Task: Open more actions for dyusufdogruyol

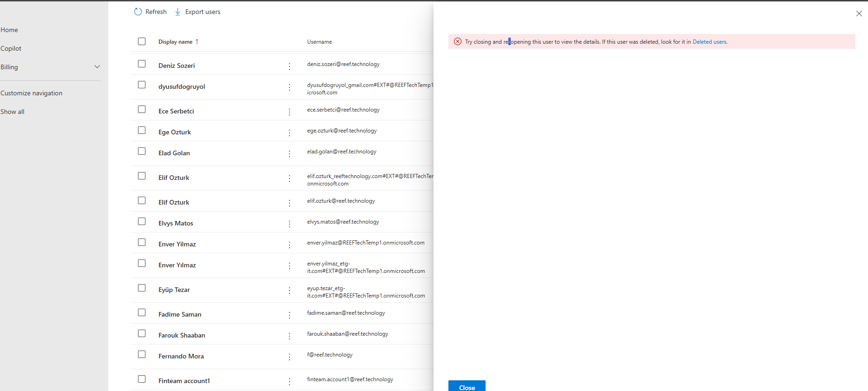Action: (x=289, y=87)
